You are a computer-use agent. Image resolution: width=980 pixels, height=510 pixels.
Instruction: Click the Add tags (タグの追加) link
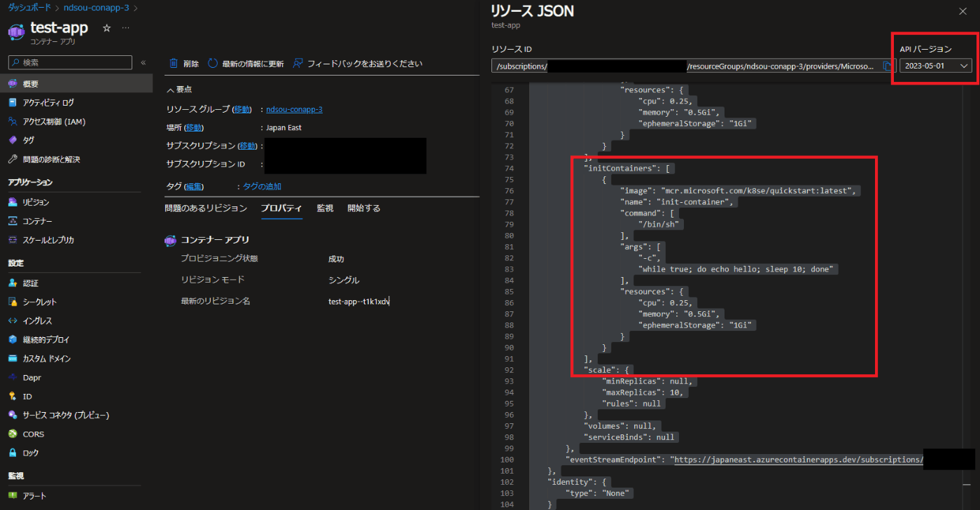(262, 187)
